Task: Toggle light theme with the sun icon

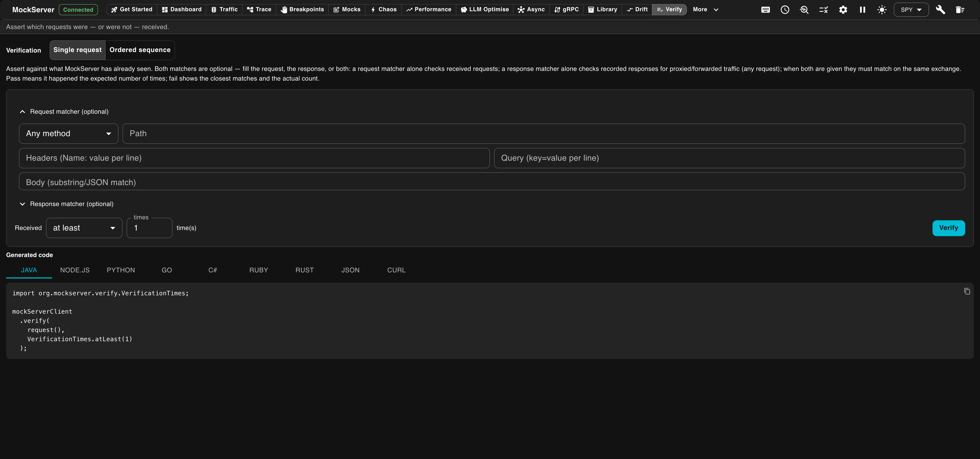Action: tap(882, 10)
